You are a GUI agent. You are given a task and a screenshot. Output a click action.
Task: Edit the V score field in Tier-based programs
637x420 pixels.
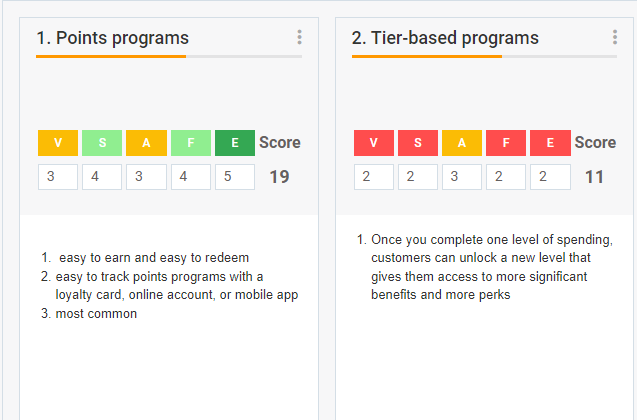(373, 177)
